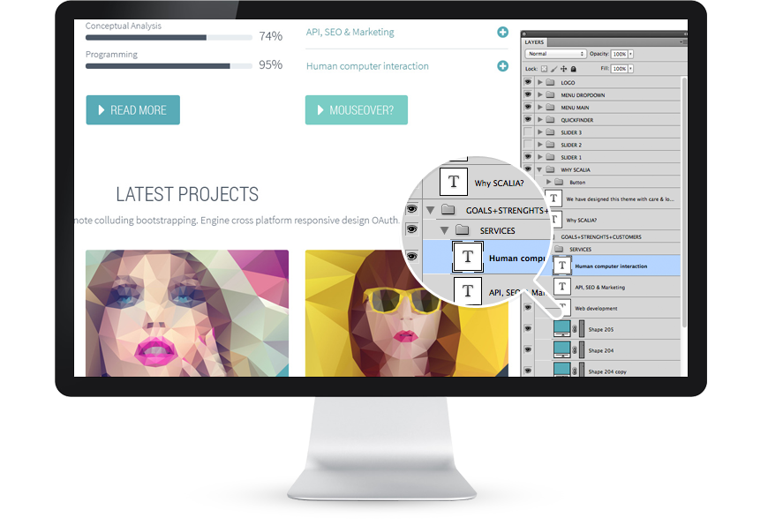Toggle visibility of QUICKFINDER group
Screen dimensions: 768x532
(x=528, y=120)
